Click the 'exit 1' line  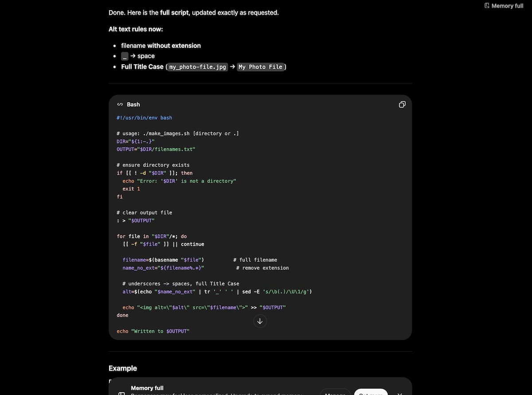131,189
